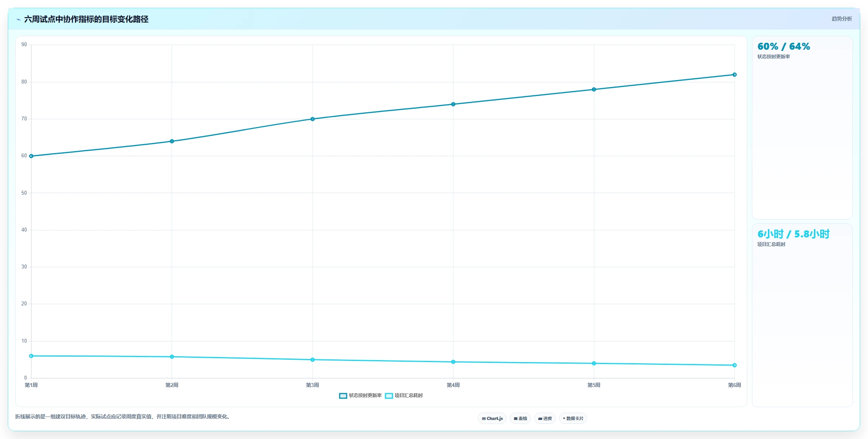Click the footnote text starting 折线展示的是
This screenshot has height=439, width=868.
coord(123,416)
